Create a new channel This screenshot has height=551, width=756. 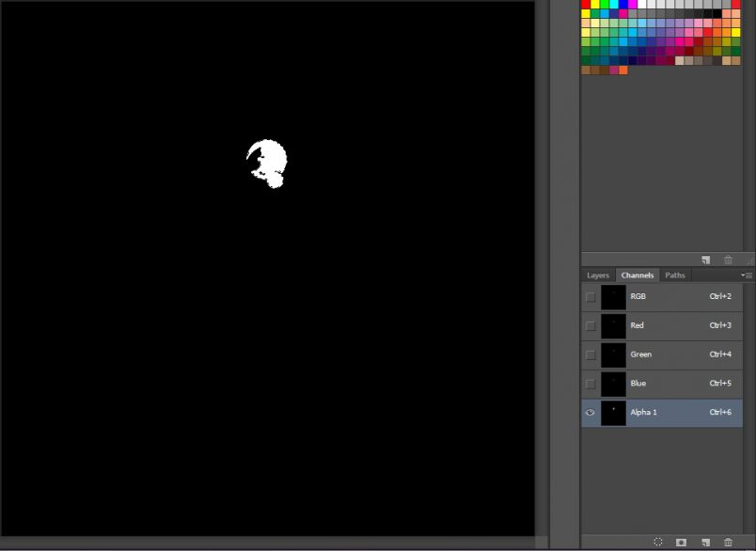(704, 542)
